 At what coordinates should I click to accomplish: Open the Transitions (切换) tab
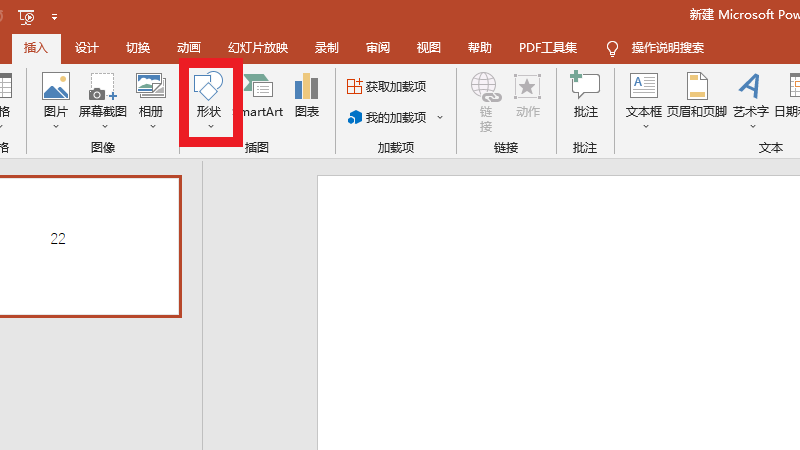pyautogui.click(x=138, y=48)
